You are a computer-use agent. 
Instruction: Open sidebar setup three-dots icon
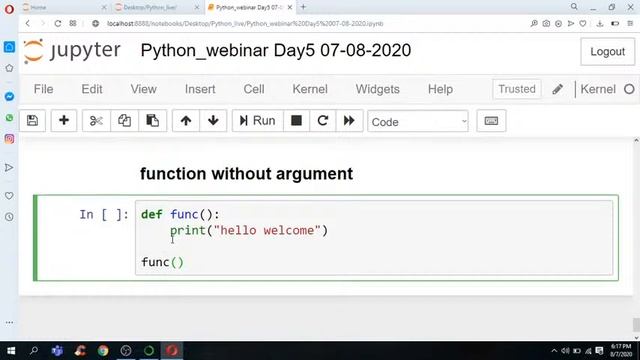[9, 322]
